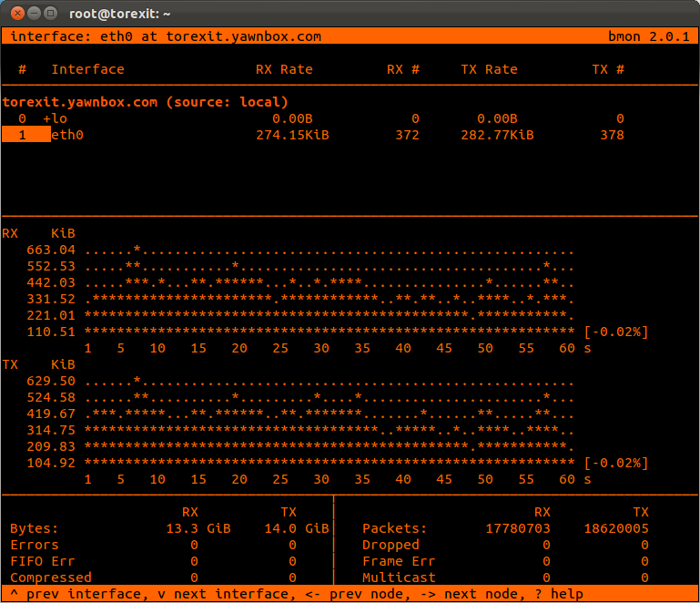Click the TX # column header
700x603 pixels.
(607, 69)
